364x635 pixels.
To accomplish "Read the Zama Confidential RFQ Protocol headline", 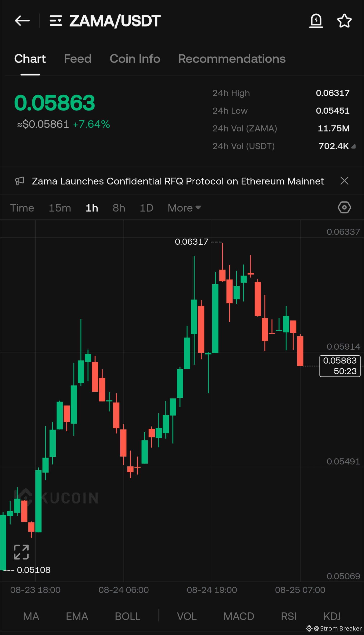I will pos(178,181).
